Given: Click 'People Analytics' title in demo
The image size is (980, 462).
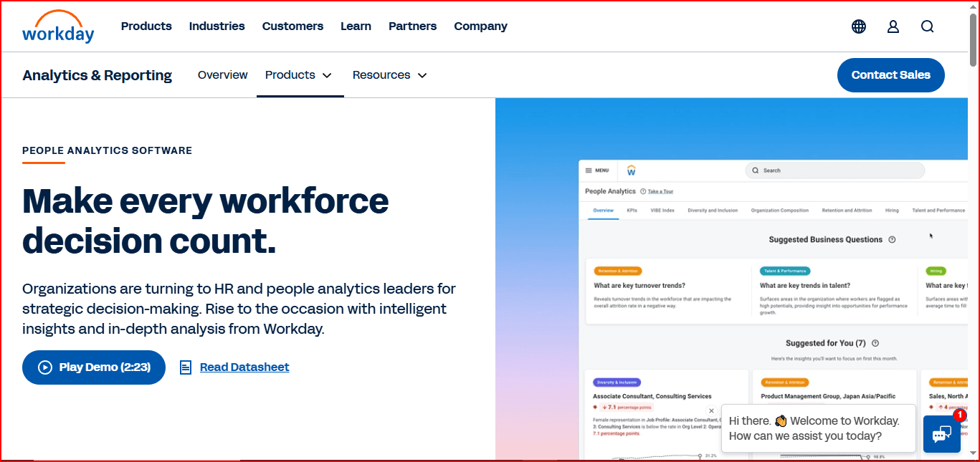Looking at the screenshot, I should pyautogui.click(x=610, y=191).
